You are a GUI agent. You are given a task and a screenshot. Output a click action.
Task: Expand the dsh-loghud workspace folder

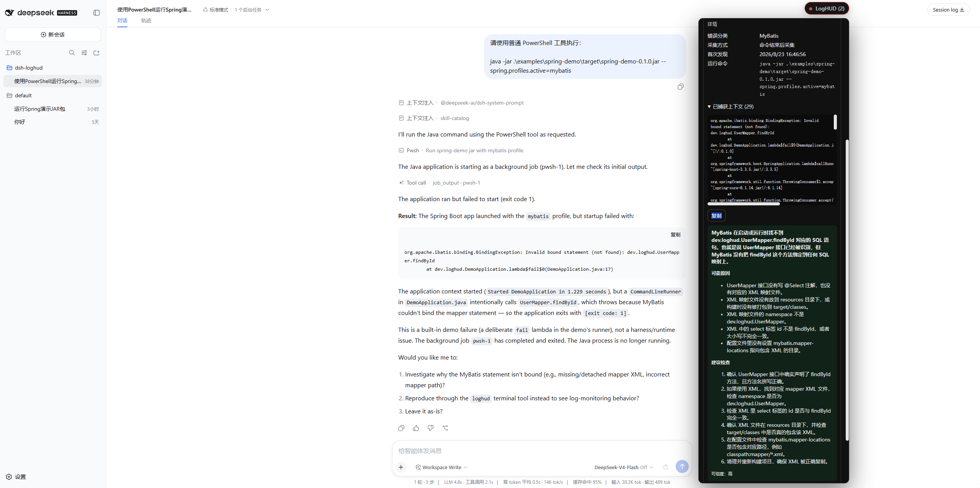click(53, 68)
